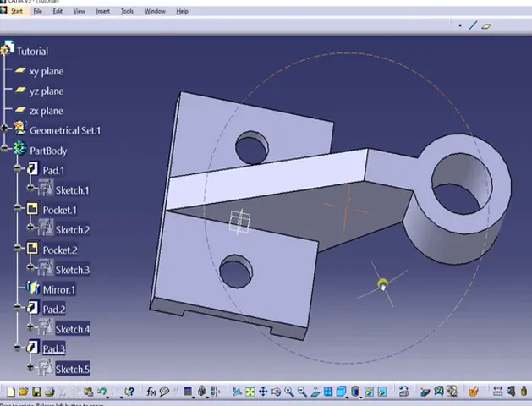Select the xy plane tree item
Screen dimensions: 532x406
pos(46,71)
